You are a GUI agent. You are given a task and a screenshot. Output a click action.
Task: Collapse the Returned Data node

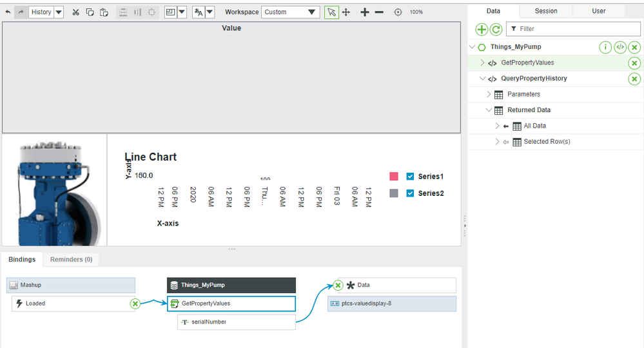pyautogui.click(x=489, y=110)
